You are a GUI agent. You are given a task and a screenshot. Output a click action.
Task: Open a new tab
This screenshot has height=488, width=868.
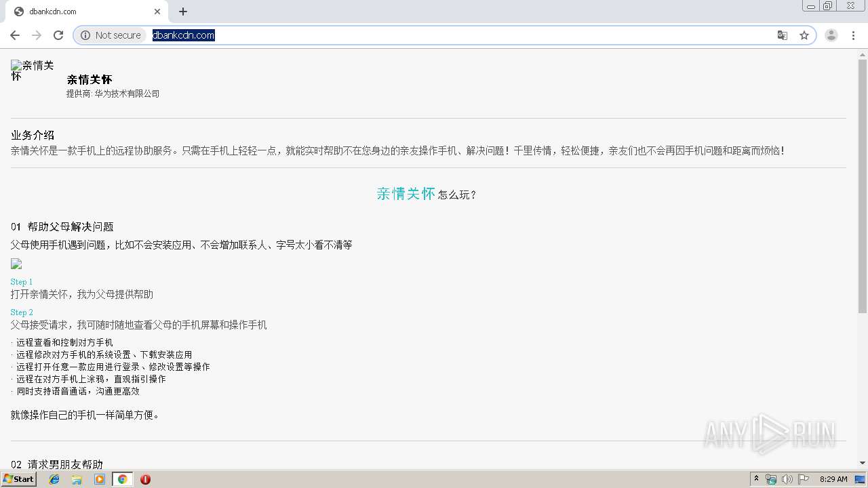183,12
